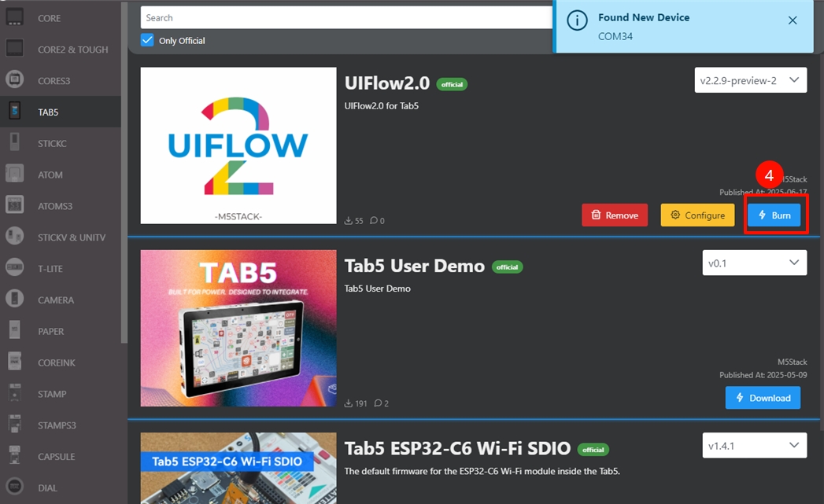Screen dimensions: 824x504
Task: Click the DIAL device icon
Action: [x=15, y=487]
